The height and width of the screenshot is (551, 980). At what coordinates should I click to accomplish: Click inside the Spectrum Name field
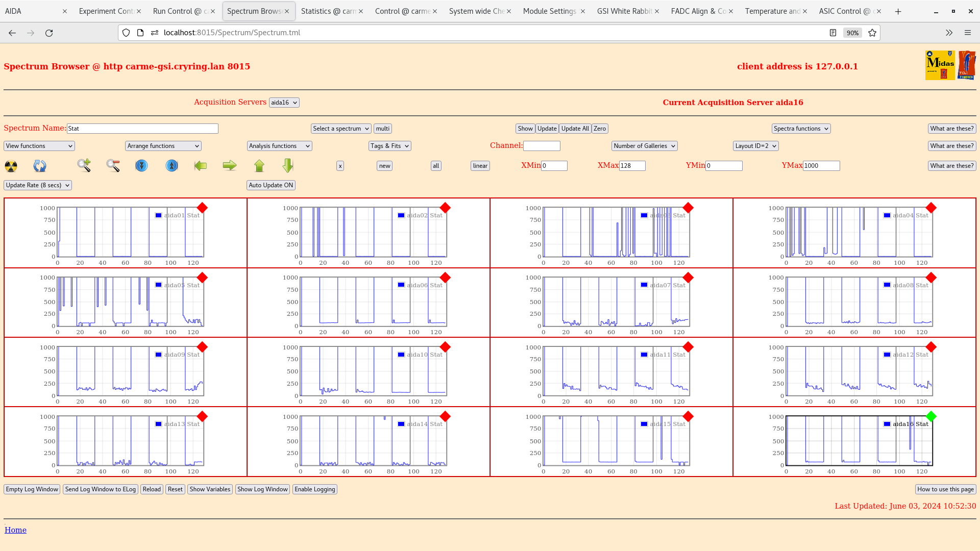pyautogui.click(x=142, y=128)
